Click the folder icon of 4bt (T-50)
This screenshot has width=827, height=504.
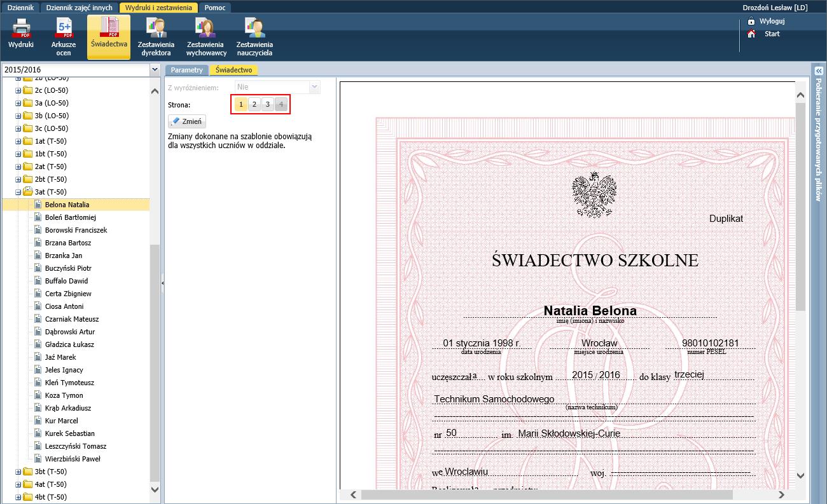pos(28,497)
